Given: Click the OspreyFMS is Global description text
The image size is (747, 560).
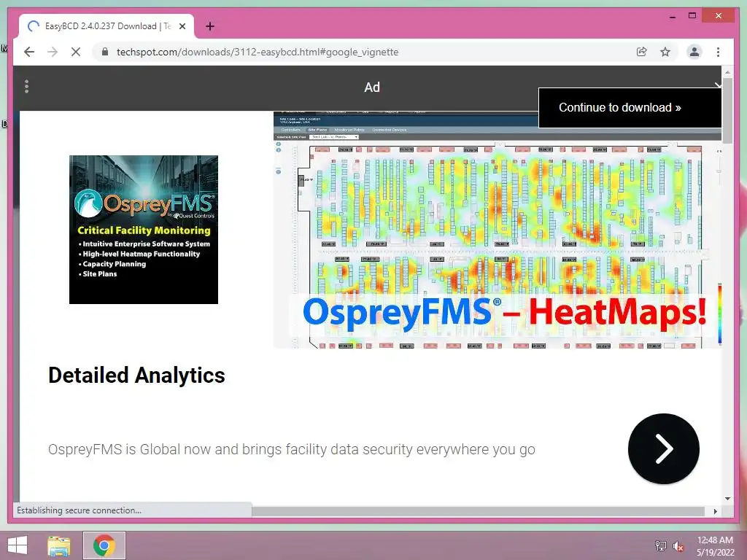Looking at the screenshot, I should [x=292, y=449].
